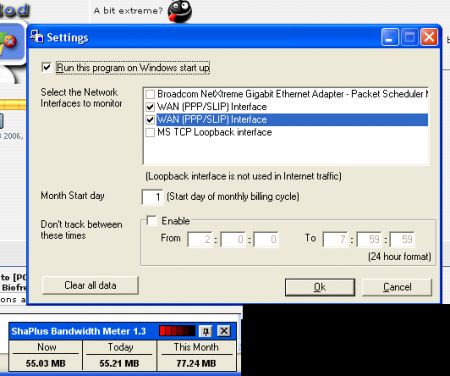
Task: Click the This Month column header in meter
Action: pos(196,347)
